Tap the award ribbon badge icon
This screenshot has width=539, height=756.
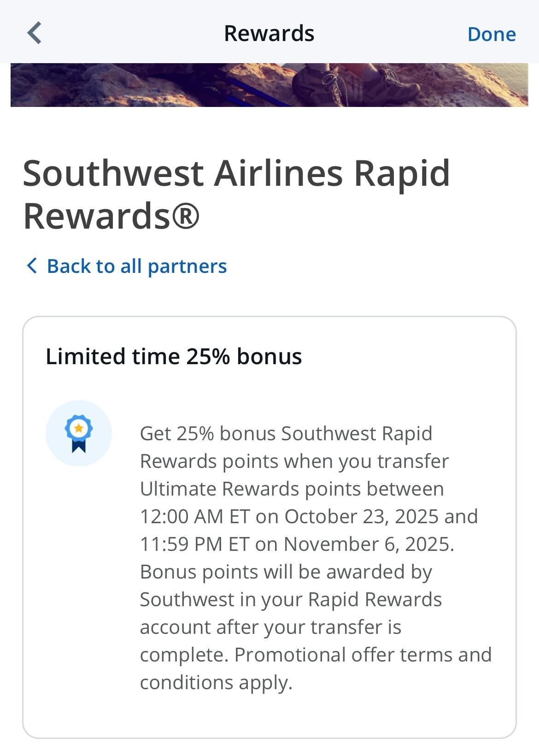click(79, 433)
